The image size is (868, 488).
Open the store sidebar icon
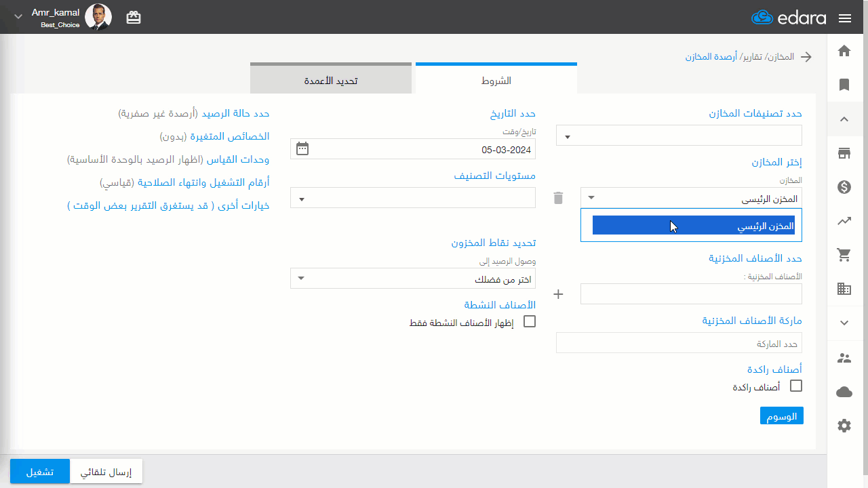[844, 153]
